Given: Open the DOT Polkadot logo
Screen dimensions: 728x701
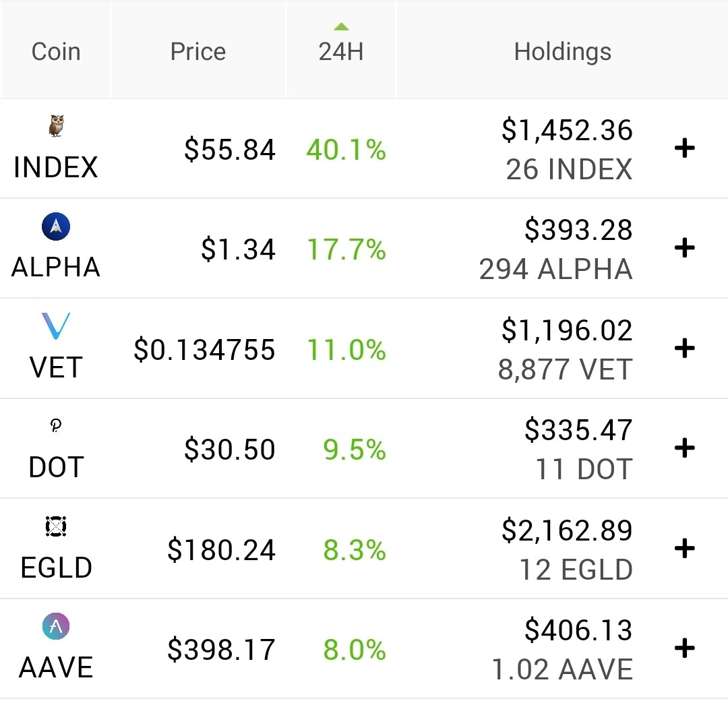Looking at the screenshot, I should [56, 425].
